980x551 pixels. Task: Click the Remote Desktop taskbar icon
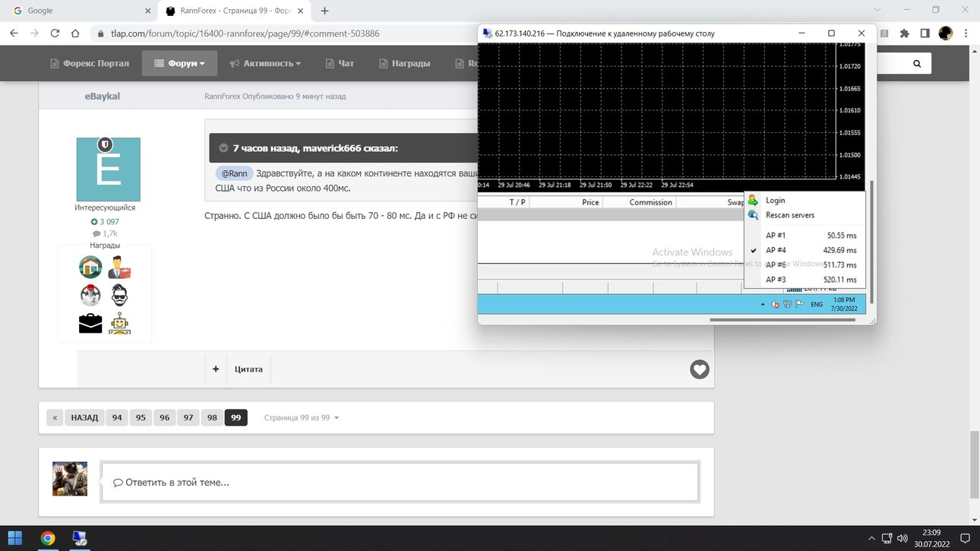click(79, 538)
